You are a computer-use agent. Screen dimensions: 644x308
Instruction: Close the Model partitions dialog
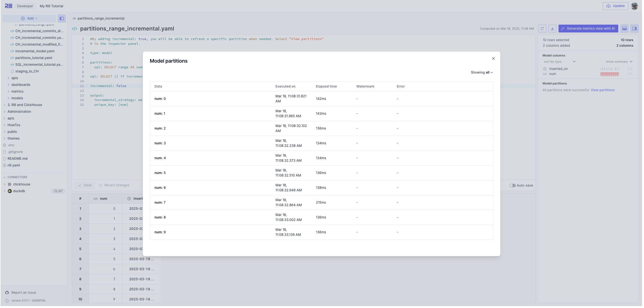click(x=493, y=58)
